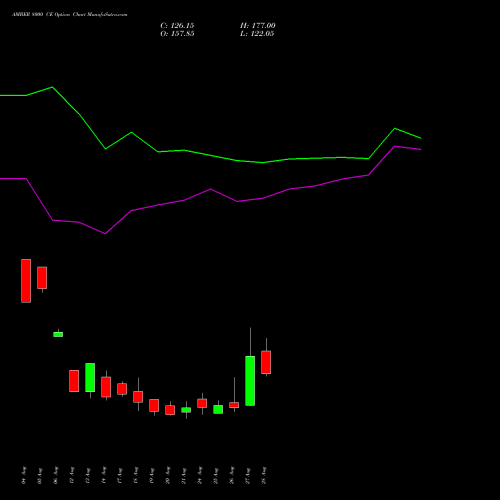Select the 19 Aug date label
The width and height of the screenshot is (500, 500).
[152, 475]
